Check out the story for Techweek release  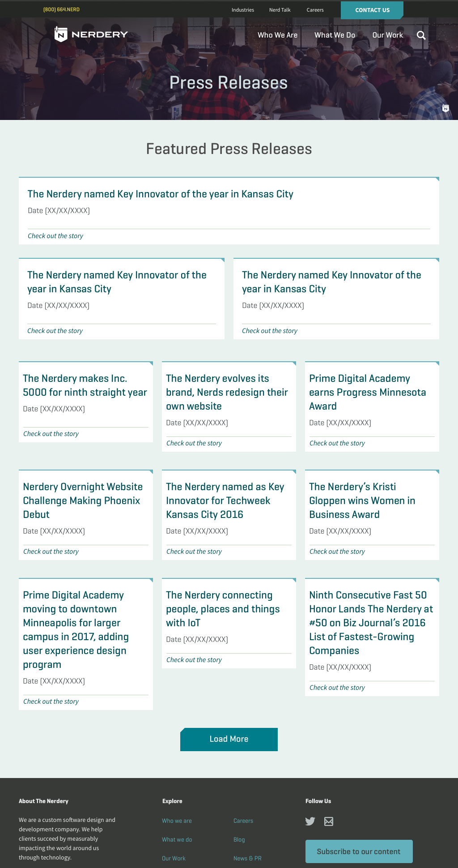(194, 552)
